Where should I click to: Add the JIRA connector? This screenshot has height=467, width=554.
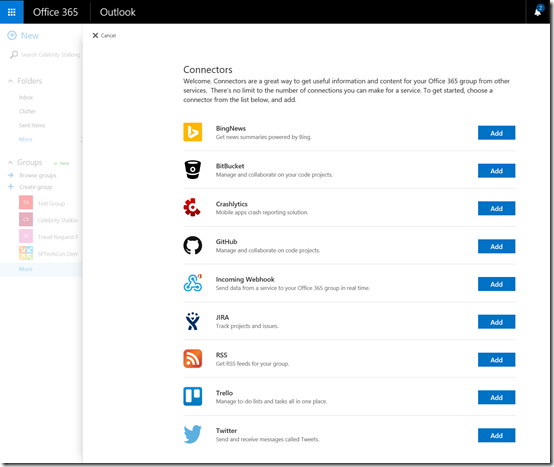coord(496,322)
